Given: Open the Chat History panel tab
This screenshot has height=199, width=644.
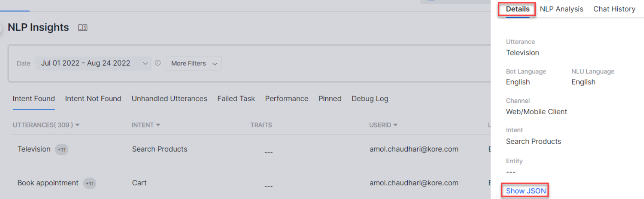Looking at the screenshot, I should (614, 9).
